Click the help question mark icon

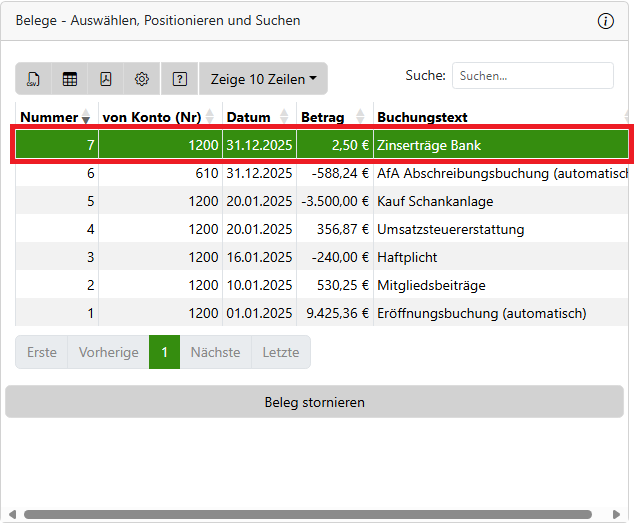[180, 79]
